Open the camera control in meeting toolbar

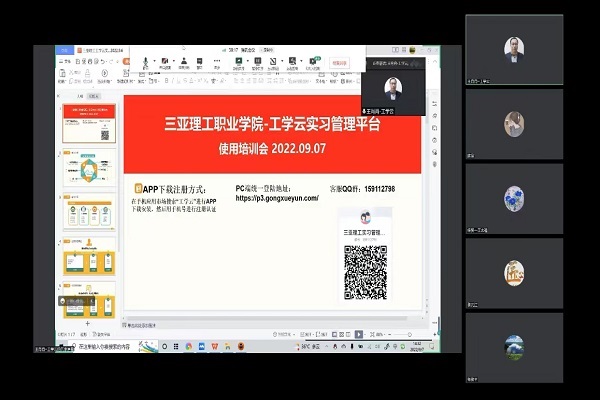click(x=164, y=62)
